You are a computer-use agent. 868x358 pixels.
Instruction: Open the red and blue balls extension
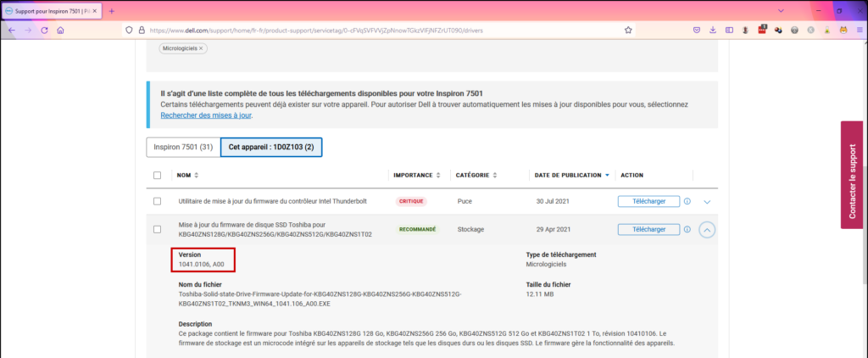[778, 31]
